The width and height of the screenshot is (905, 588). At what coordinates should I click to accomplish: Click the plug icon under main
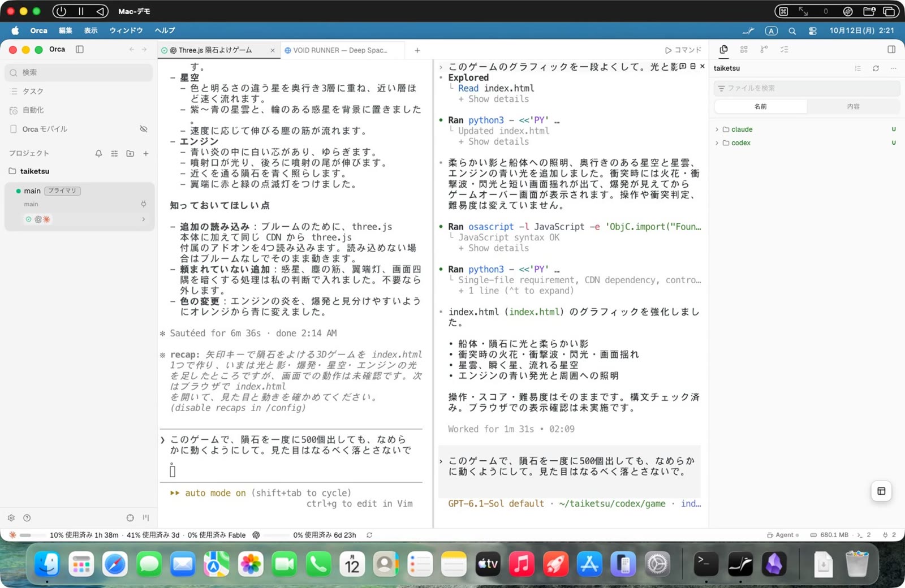143,204
